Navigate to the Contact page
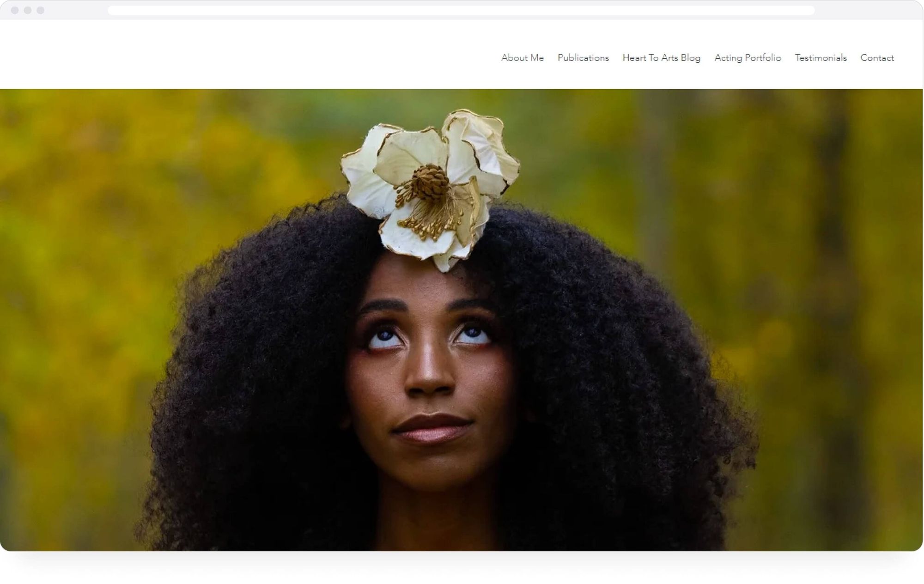 click(877, 58)
